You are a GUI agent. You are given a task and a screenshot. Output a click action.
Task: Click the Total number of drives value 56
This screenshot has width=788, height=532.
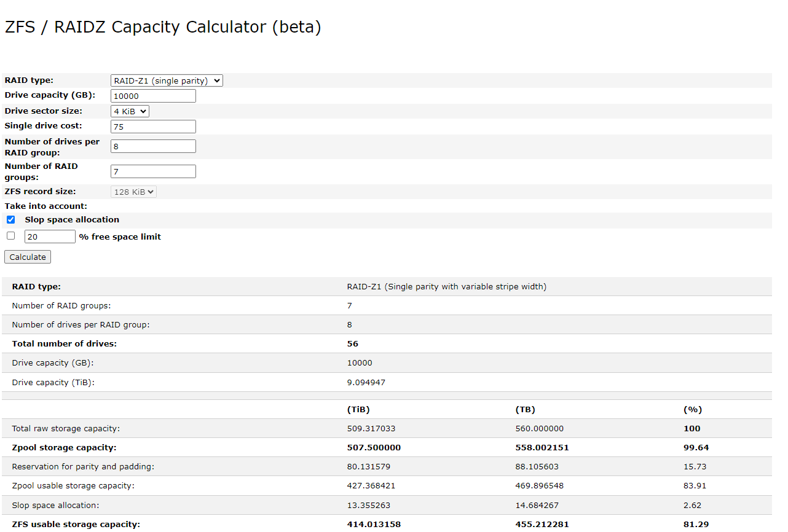(x=352, y=343)
